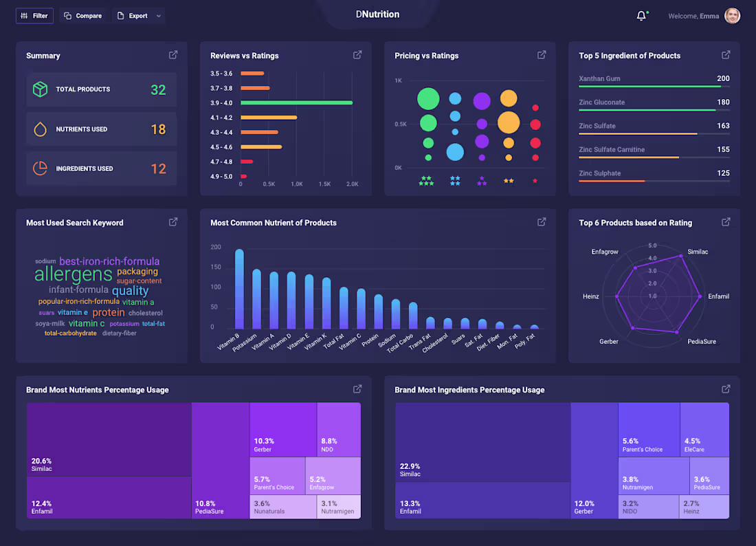Click the Zinc Sulfate value 163
Screen dimensions: 756x546
[723, 126]
